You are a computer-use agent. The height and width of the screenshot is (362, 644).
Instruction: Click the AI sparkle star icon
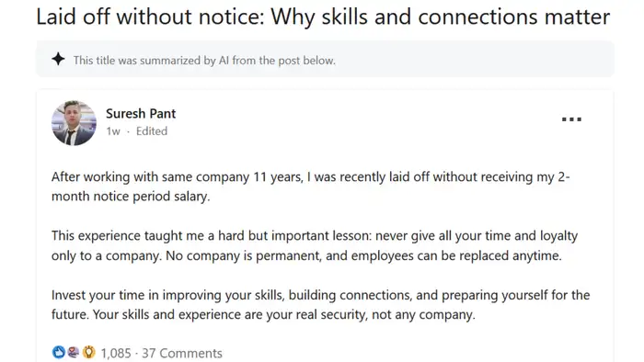point(58,60)
